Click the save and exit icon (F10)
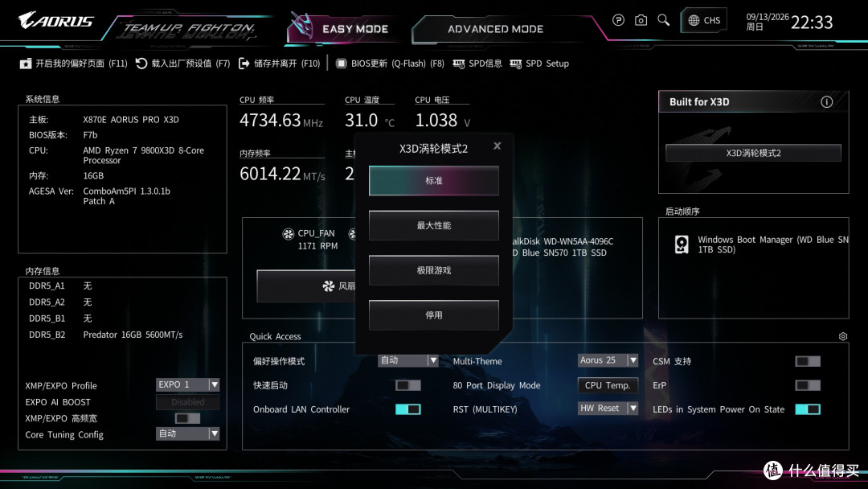The image size is (868, 489). [x=244, y=64]
